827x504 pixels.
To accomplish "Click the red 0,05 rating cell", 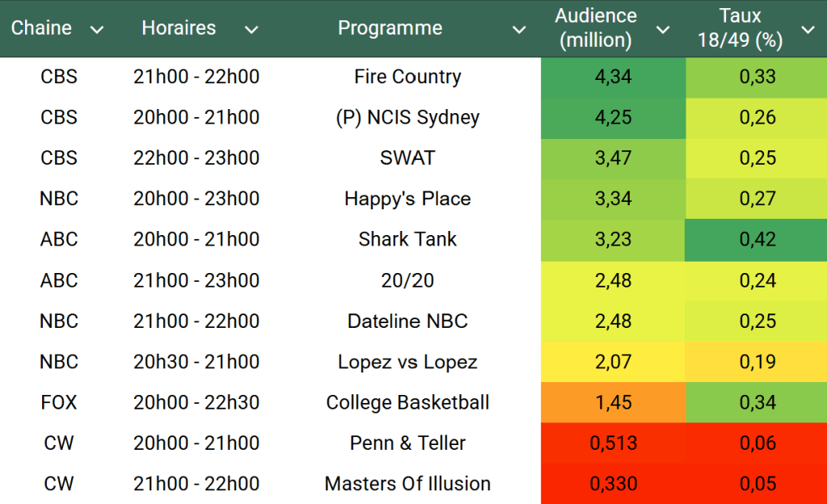I will click(757, 484).
